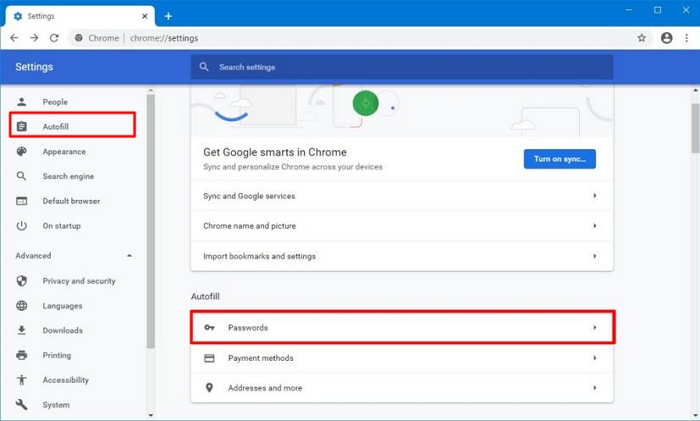Expand Addresses and more row arrow

[x=595, y=388]
